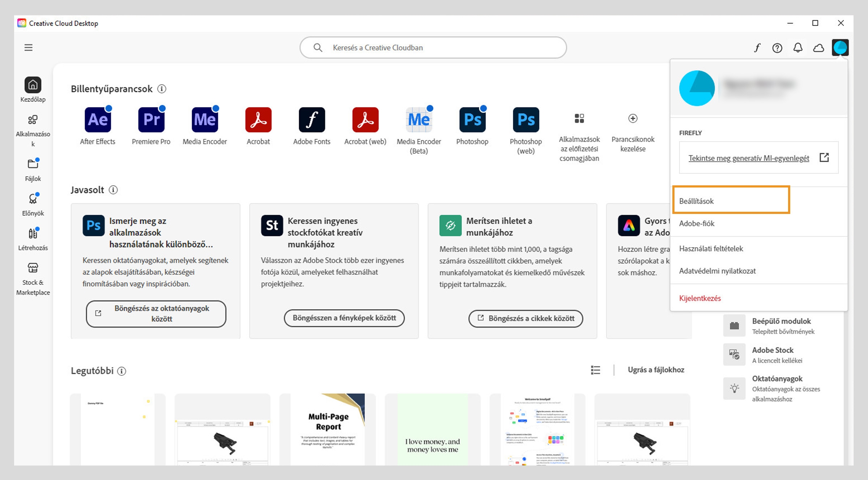Open the profile avatar dropdown
The height and width of the screenshot is (480, 868).
pyautogui.click(x=840, y=47)
